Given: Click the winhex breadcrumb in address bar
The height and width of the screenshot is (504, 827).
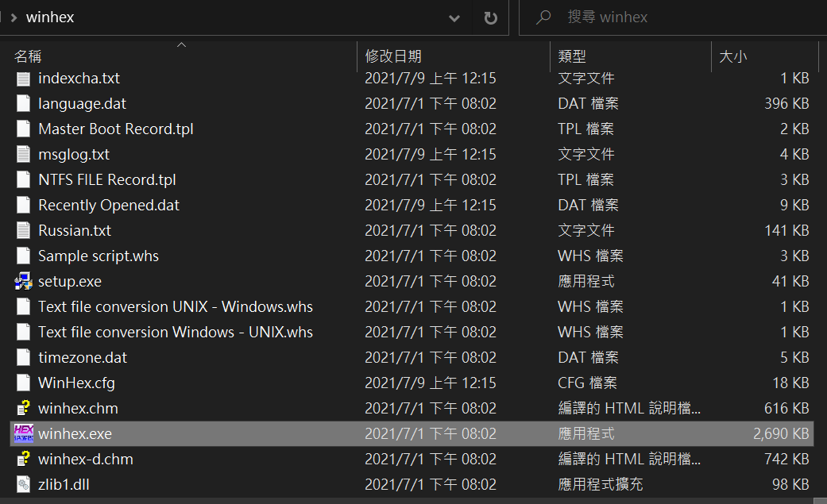Looking at the screenshot, I should click(x=50, y=17).
